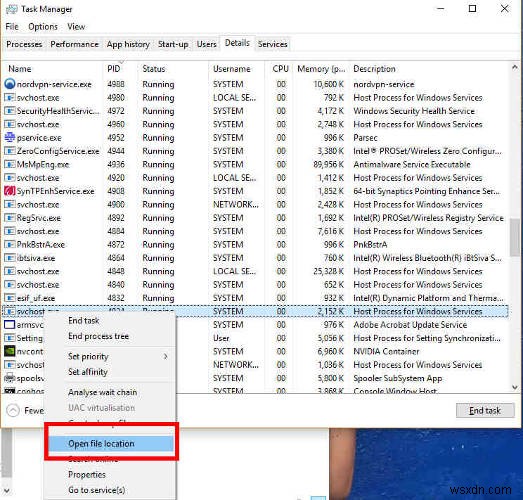Click the End task button at bottom right

tap(485, 410)
